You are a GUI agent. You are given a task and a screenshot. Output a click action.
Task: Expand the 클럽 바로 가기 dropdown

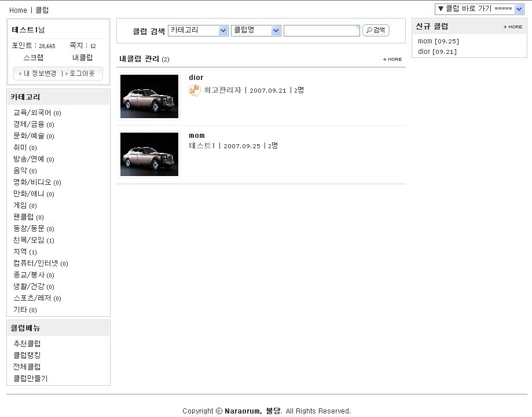coord(479,9)
